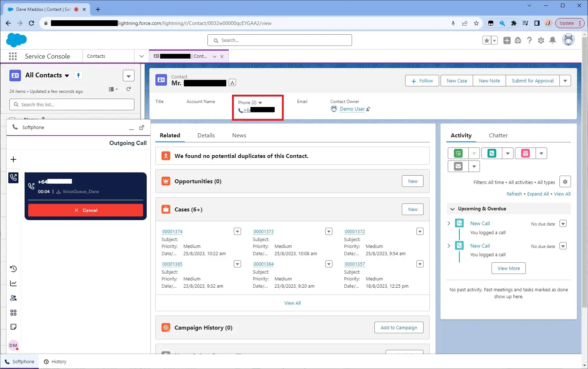This screenshot has height=369, width=588.
Task: Open softphone call history clock icon
Action: coord(13,269)
